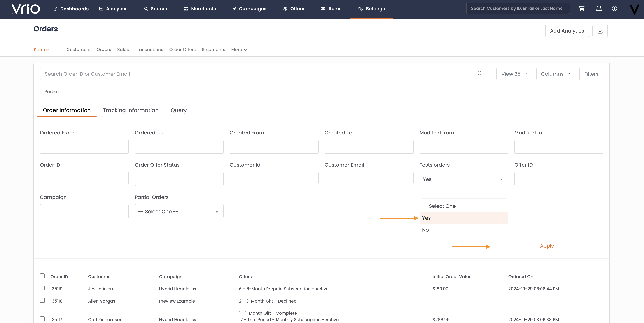
Task: Click the magnifier search icon button
Action: (x=480, y=74)
